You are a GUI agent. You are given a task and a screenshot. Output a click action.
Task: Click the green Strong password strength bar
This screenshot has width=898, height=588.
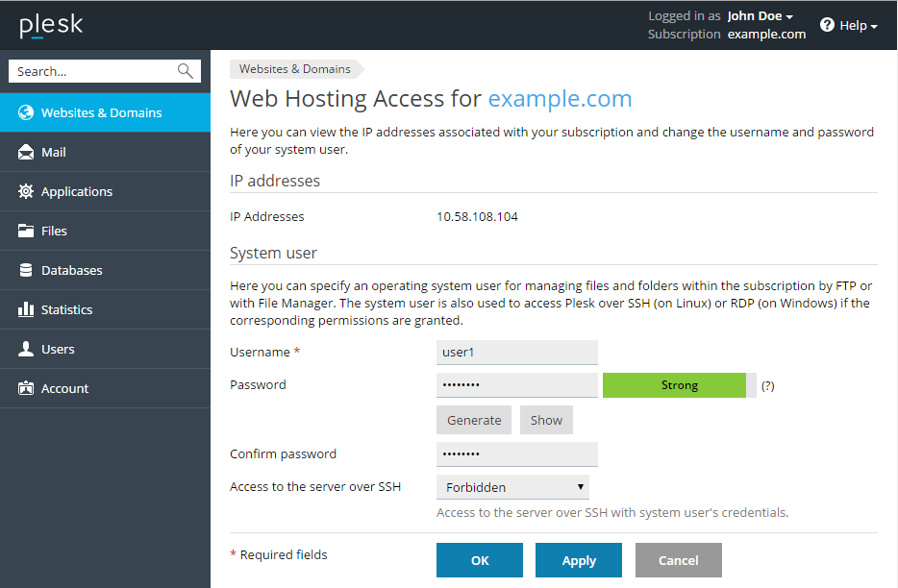coord(679,385)
